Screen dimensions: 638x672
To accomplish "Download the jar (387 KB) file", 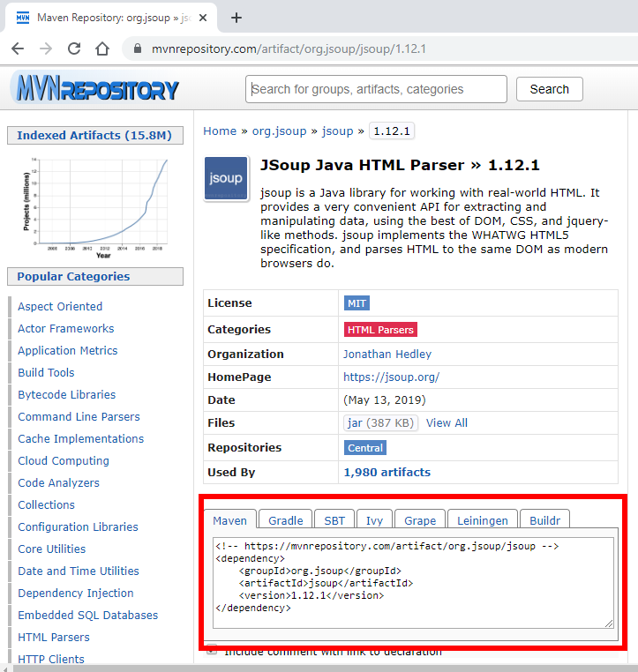I will point(380,423).
